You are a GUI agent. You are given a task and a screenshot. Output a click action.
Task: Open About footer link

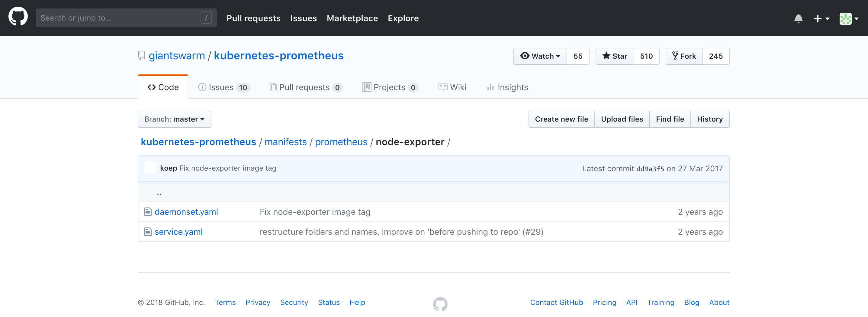pyautogui.click(x=719, y=302)
